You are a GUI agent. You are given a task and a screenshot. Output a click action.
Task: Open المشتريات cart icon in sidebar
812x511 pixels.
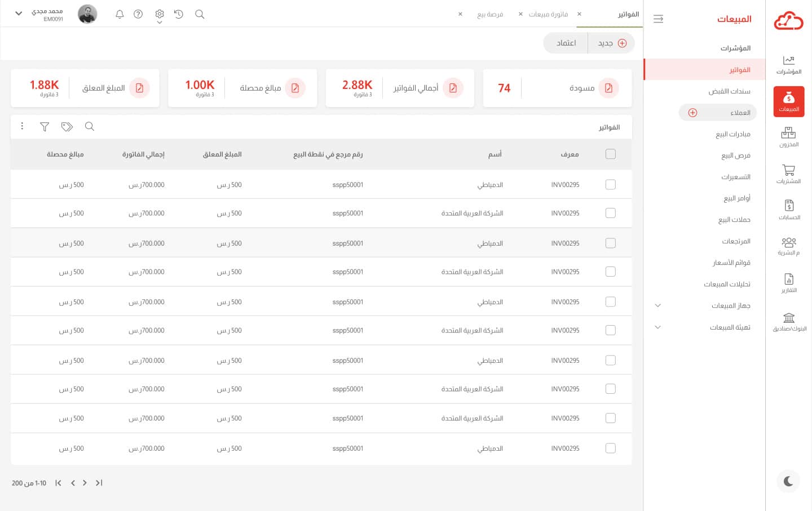[x=788, y=174]
